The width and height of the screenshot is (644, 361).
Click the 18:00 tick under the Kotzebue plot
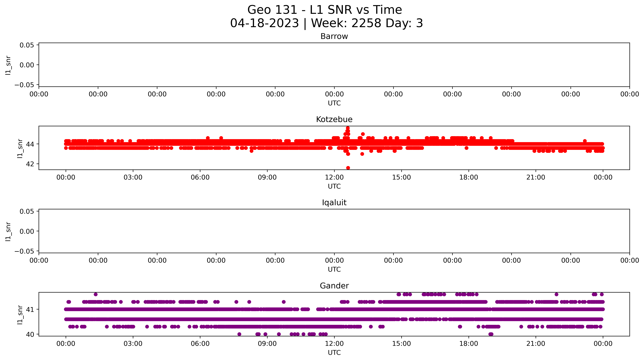pos(469,177)
